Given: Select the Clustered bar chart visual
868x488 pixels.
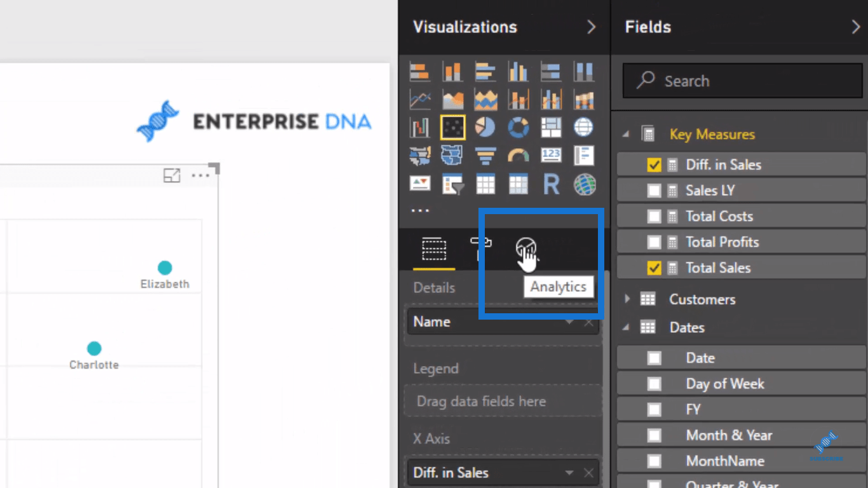Looking at the screenshot, I should pos(485,71).
